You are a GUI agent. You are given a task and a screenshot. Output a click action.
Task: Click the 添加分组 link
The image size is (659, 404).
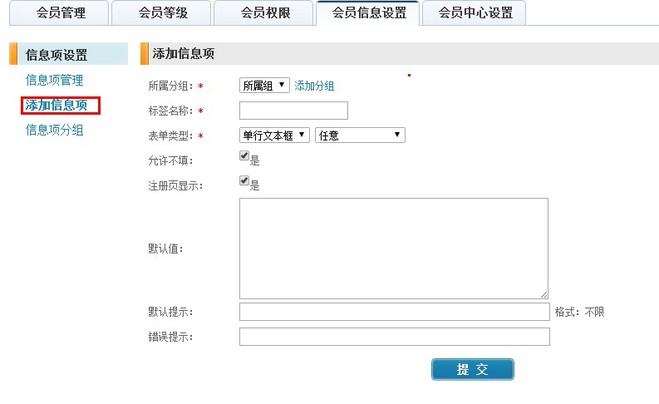[314, 87]
